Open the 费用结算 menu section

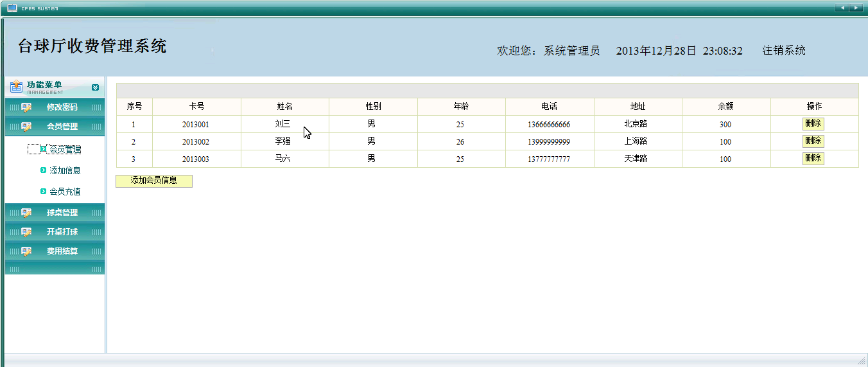pyautogui.click(x=55, y=251)
